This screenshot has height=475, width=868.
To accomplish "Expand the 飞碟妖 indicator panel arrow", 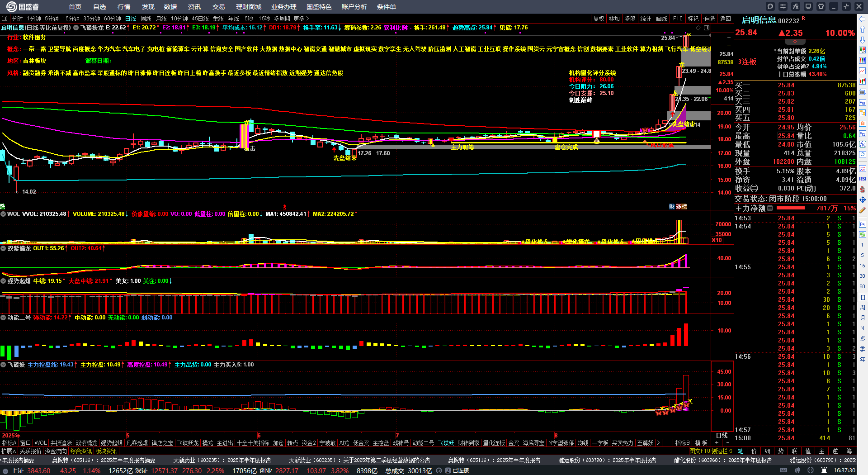I will click(3, 365).
